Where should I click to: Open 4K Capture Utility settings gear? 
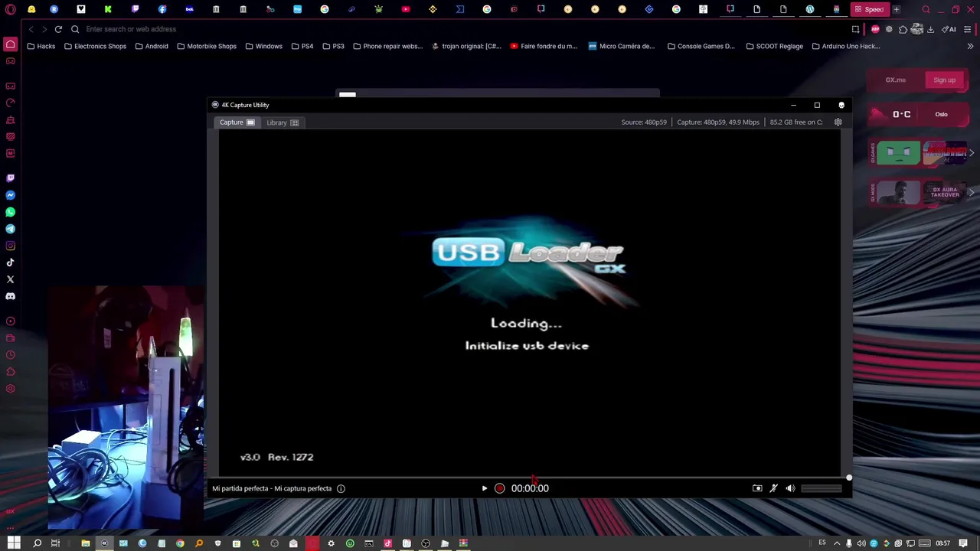pos(838,122)
